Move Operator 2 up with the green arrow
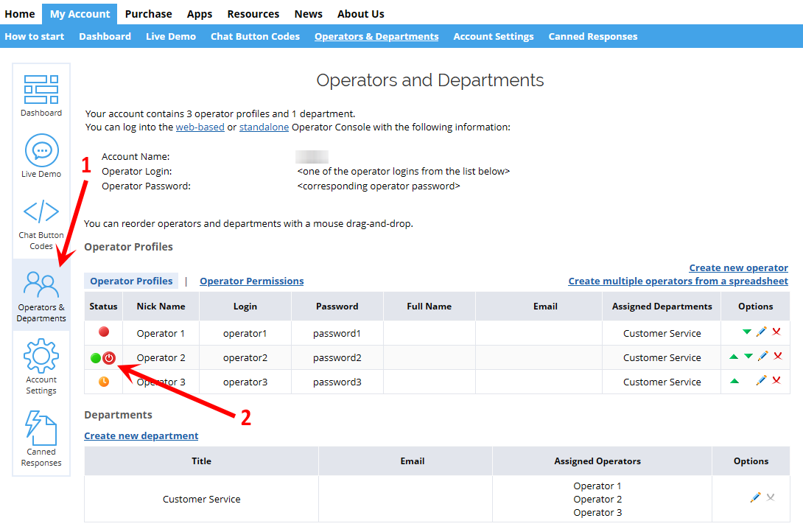Viewport: 803px width, 532px height. (732, 356)
